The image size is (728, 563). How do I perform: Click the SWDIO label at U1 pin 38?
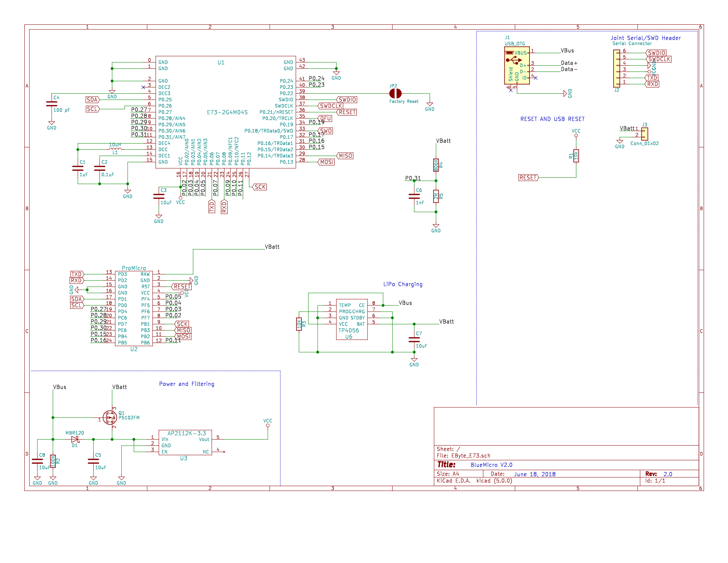click(347, 99)
